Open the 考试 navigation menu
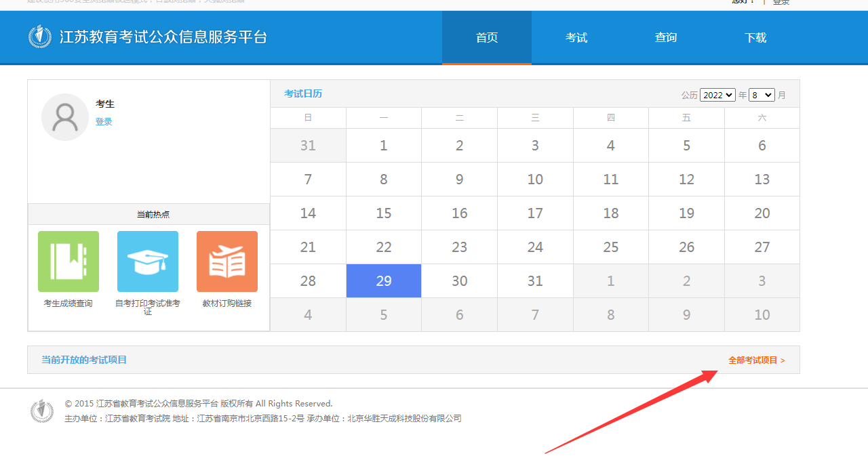 (x=576, y=38)
